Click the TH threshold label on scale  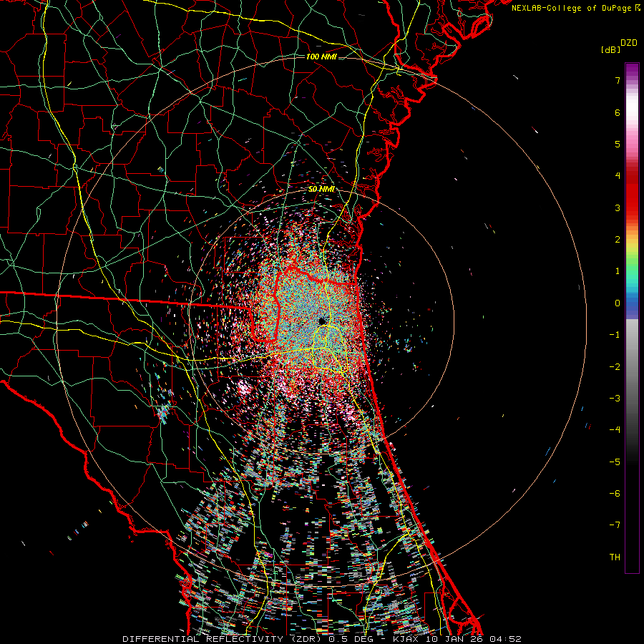coord(615,557)
